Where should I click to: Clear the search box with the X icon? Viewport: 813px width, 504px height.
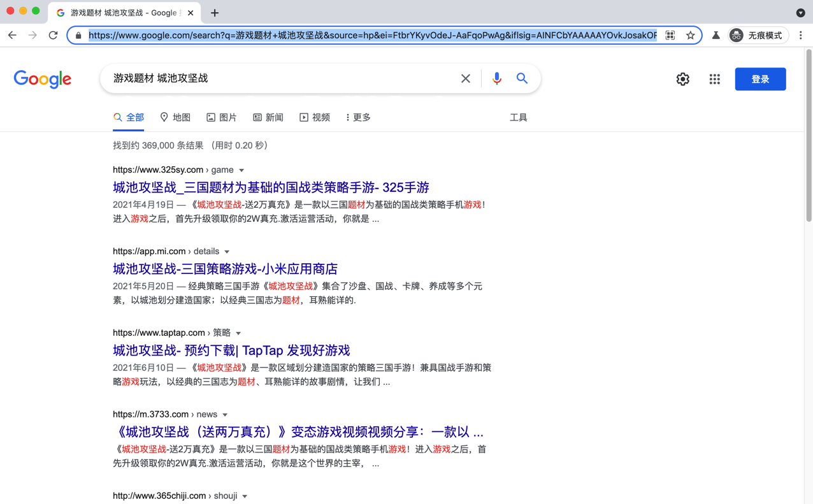click(x=466, y=78)
